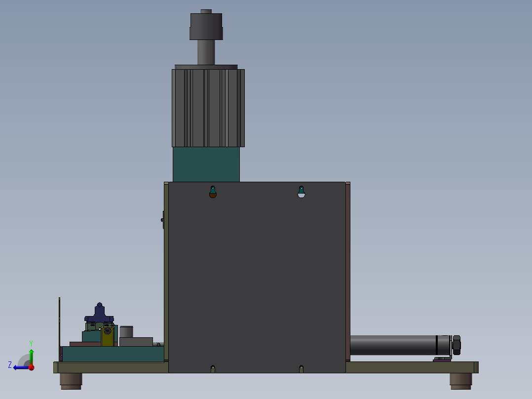Click the blue Z axis arrow of triad
The width and height of the screenshot is (532, 399).
[x=20, y=367]
